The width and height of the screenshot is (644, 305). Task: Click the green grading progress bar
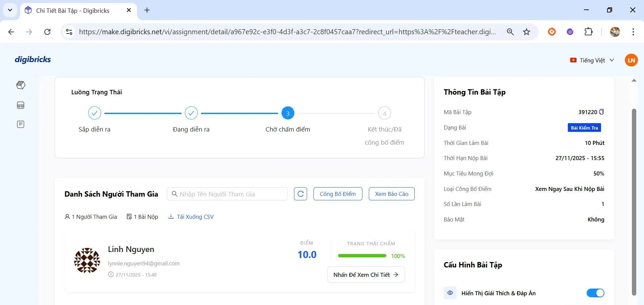362,256
